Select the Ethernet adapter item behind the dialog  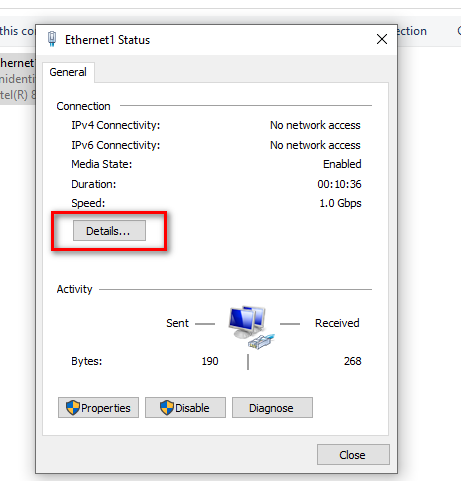pos(18,79)
